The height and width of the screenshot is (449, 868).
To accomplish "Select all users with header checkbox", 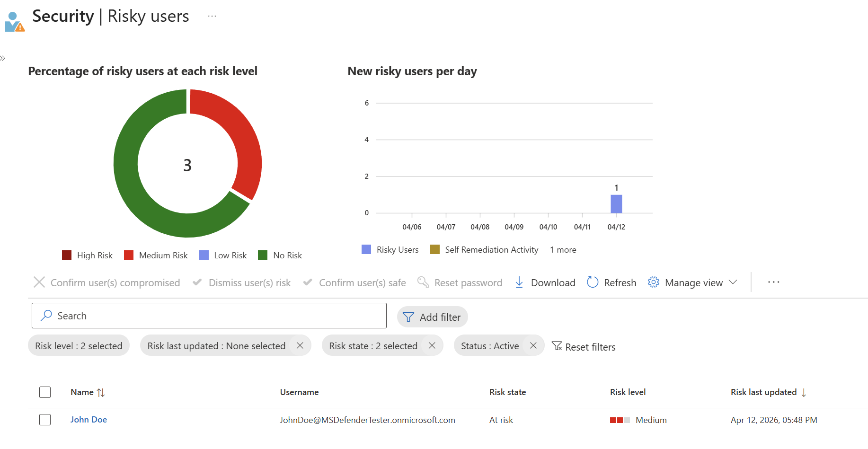I will click(45, 392).
